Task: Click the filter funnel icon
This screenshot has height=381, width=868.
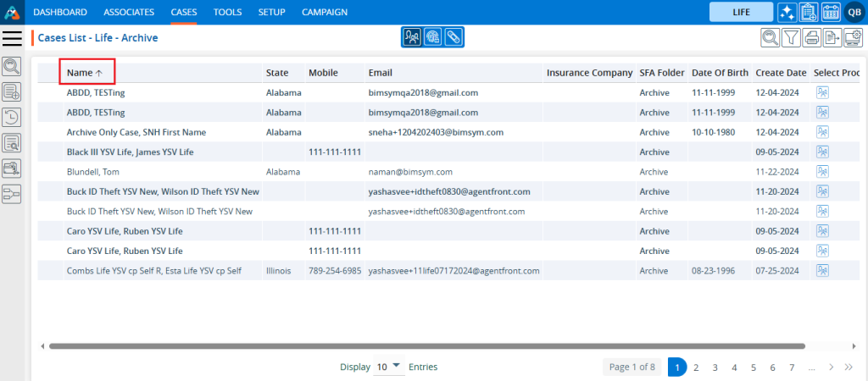Action: click(x=790, y=37)
